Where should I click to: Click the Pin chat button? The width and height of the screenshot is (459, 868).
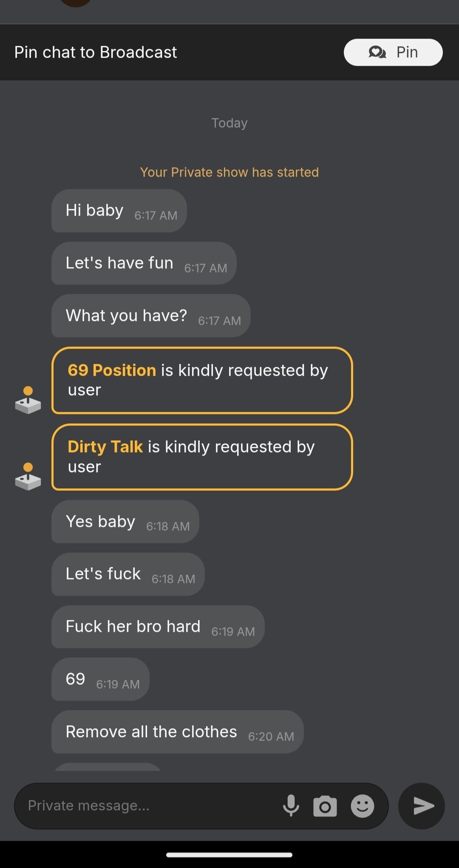[x=393, y=52]
